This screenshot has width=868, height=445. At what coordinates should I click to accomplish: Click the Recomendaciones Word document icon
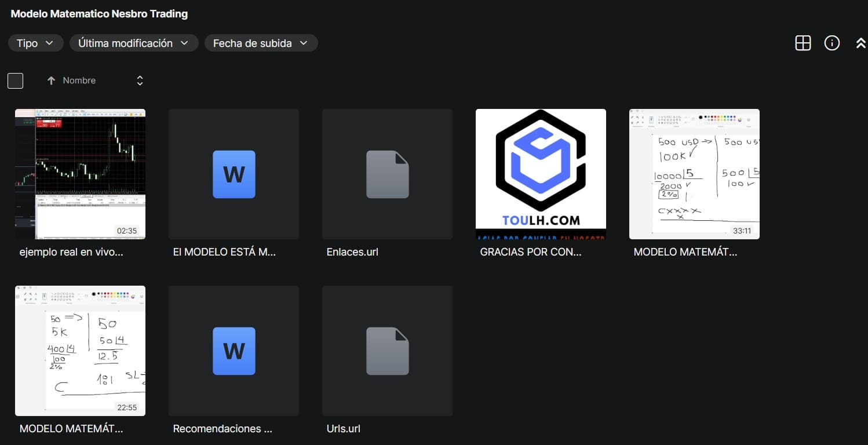pyautogui.click(x=234, y=351)
